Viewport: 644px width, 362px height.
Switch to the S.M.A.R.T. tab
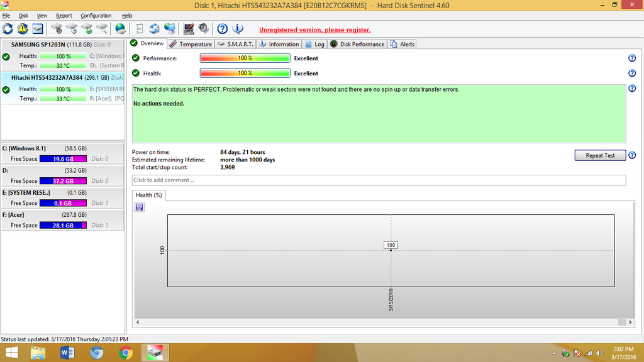point(235,44)
